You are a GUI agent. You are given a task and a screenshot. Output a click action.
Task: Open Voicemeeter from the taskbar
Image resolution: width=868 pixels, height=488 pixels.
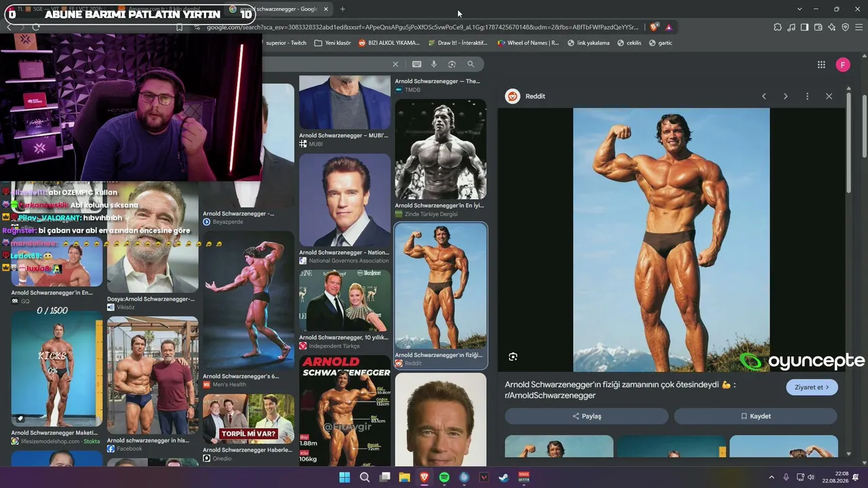(x=524, y=477)
